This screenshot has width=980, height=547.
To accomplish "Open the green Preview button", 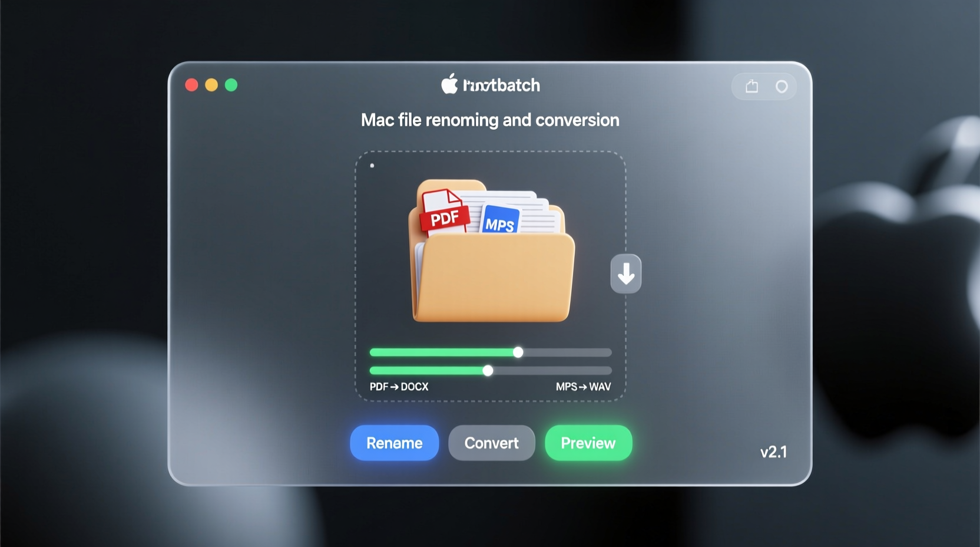I will tap(588, 443).
